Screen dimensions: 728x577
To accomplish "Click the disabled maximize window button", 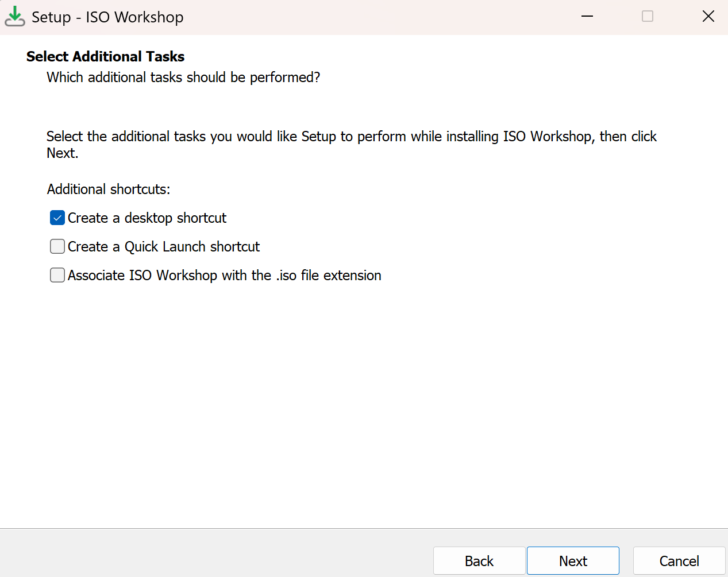I will 648,16.
